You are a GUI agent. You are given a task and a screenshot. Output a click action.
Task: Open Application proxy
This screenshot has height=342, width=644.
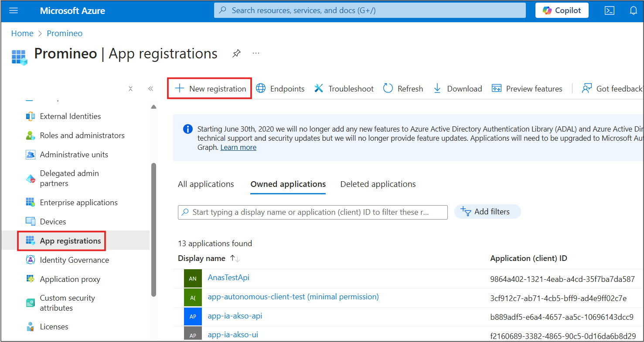[x=70, y=279]
